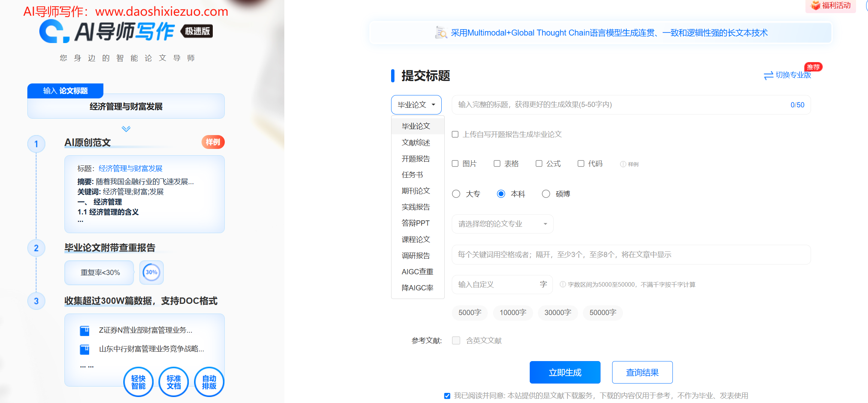Focus the keywords input field
The height and width of the screenshot is (403, 868).
pyautogui.click(x=631, y=254)
